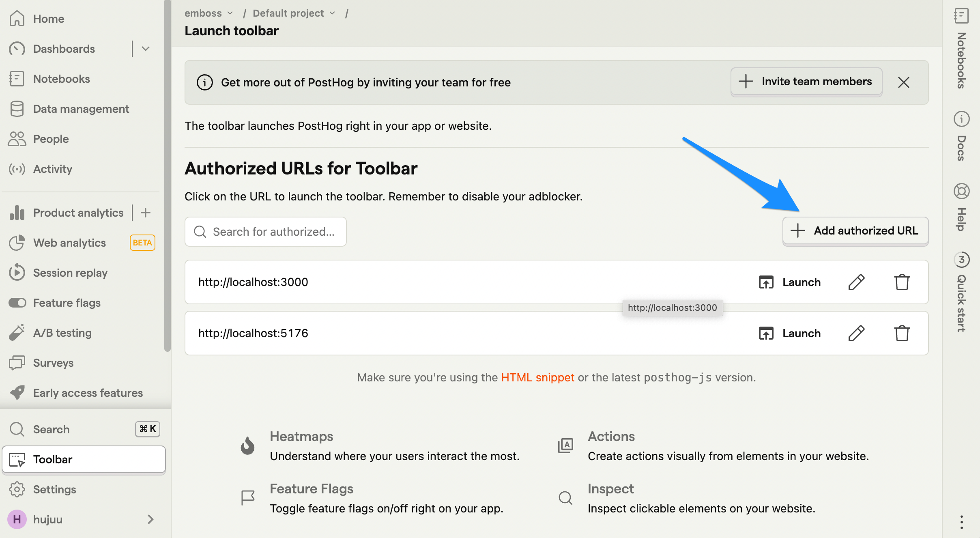Open the Notebooks side panel icon
This screenshot has width=980, height=538.
(x=961, y=16)
